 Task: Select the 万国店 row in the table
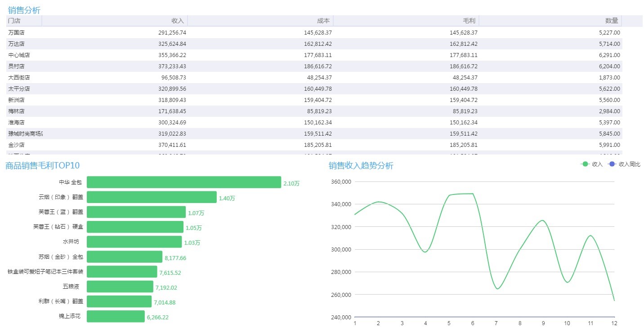[16, 33]
